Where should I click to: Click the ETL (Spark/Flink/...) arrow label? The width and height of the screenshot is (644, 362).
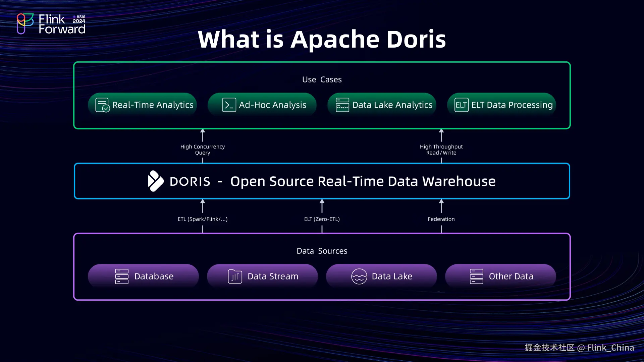click(x=203, y=219)
